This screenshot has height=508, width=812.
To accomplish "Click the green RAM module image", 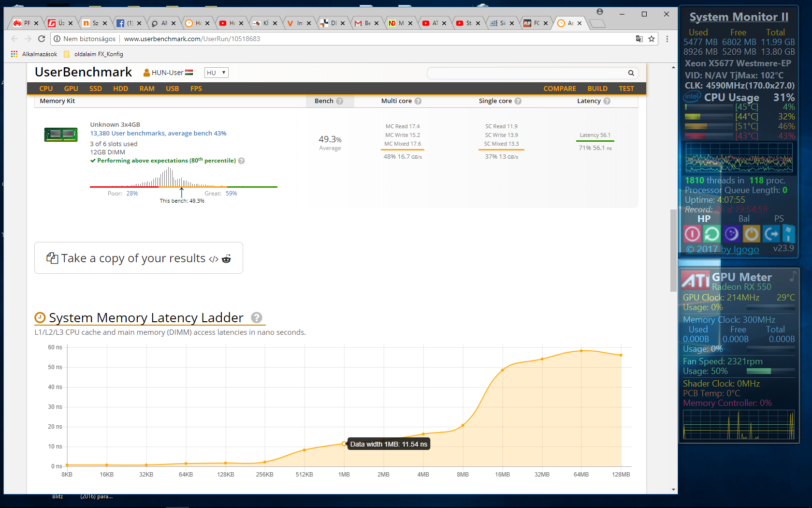I will pos(61,134).
